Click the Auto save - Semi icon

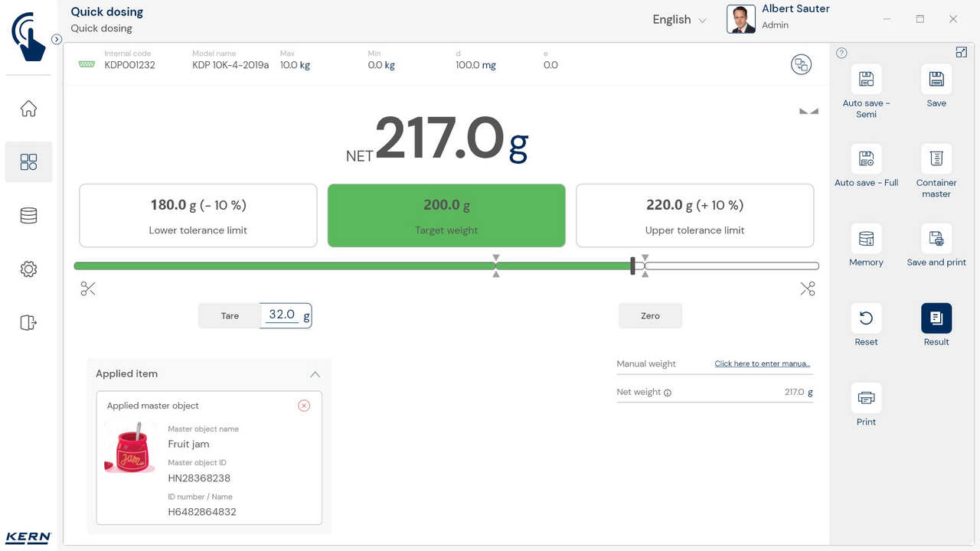coord(866,80)
